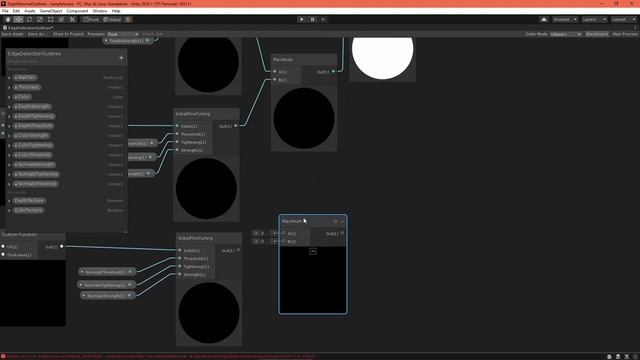Select the NormalsStrength node in graph
This screenshot has width=640, height=360.
108,296
